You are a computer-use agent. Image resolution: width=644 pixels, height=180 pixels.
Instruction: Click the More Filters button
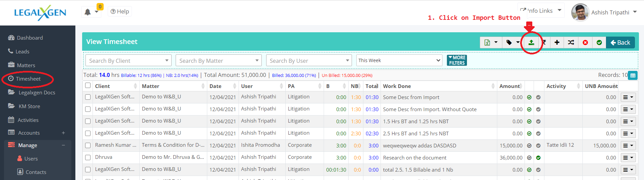pos(457,60)
